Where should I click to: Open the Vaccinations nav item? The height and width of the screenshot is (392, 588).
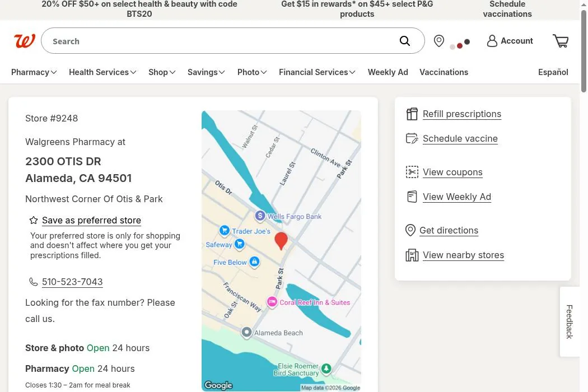click(444, 72)
